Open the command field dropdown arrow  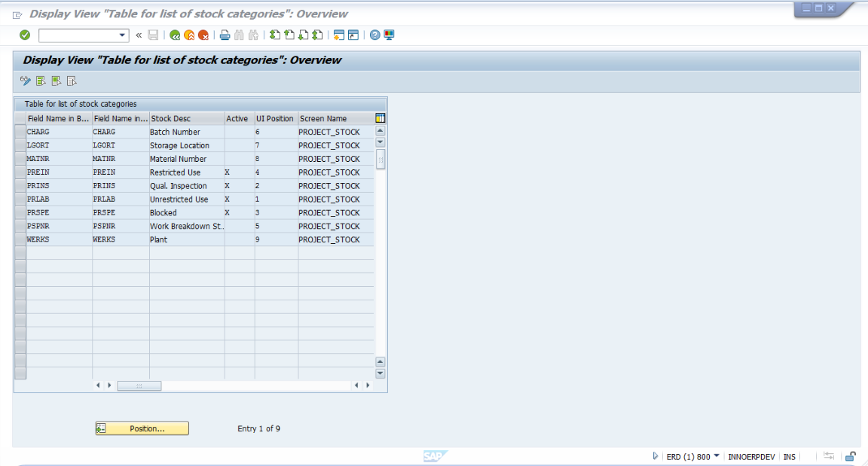tap(124, 35)
